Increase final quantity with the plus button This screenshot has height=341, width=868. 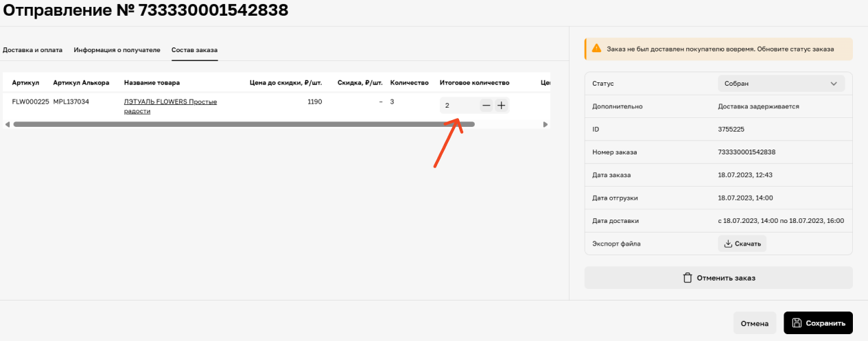click(501, 106)
